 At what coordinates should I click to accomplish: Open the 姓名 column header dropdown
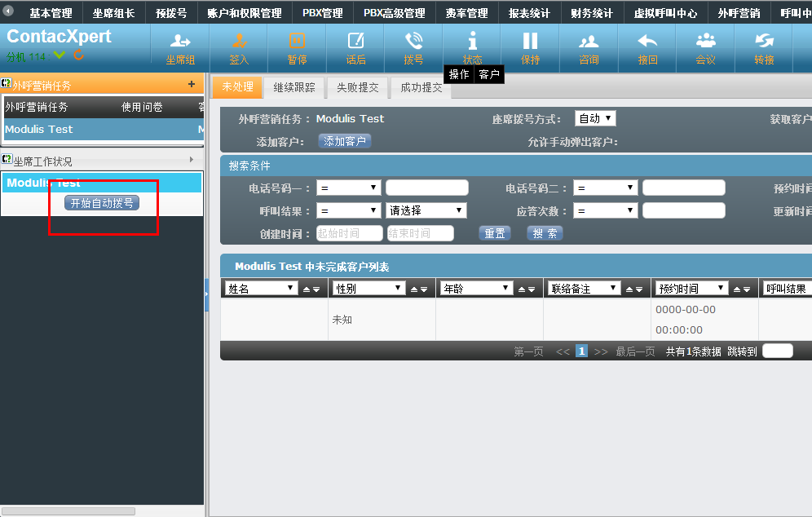(262, 289)
